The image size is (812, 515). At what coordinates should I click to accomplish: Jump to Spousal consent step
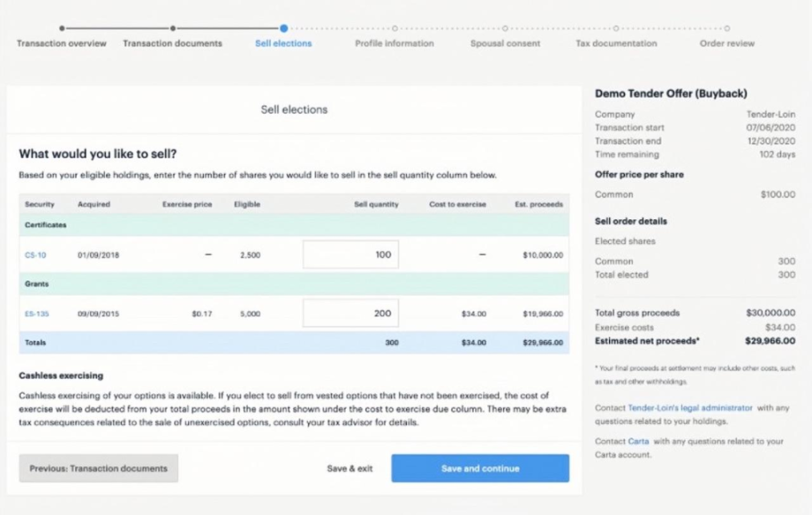click(505, 43)
